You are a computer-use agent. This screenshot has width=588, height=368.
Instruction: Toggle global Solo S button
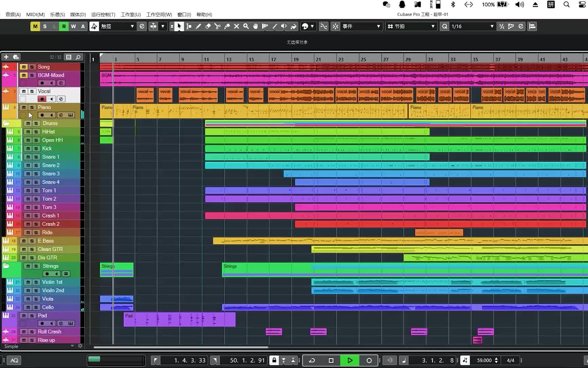(45, 26)
